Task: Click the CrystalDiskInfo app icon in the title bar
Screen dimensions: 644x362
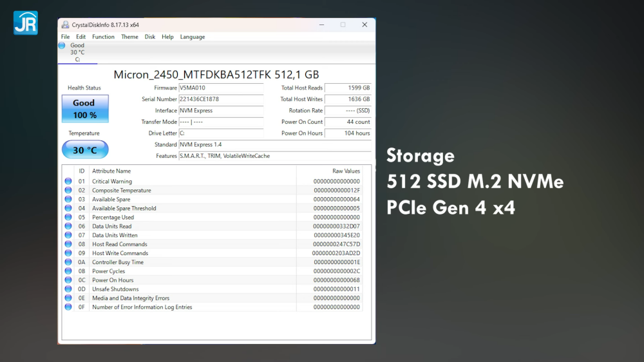Action: 65,24
